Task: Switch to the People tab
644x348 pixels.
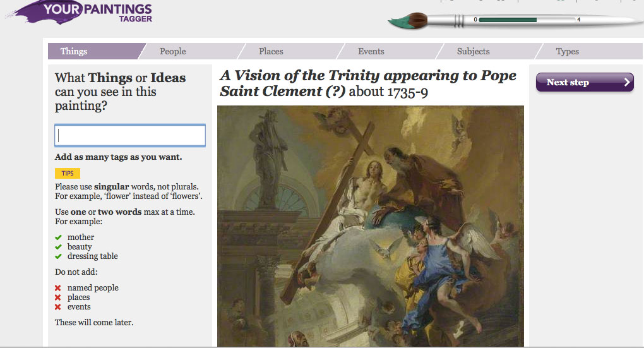Action: 172,51
